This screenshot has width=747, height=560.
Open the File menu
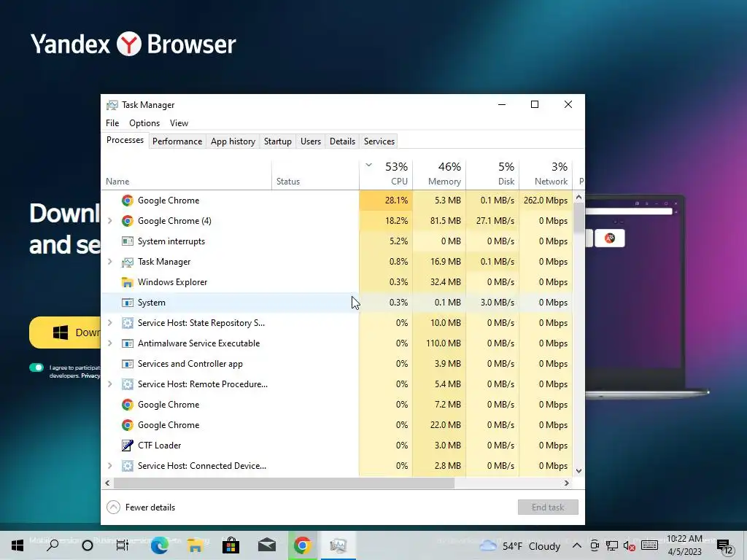112,123
